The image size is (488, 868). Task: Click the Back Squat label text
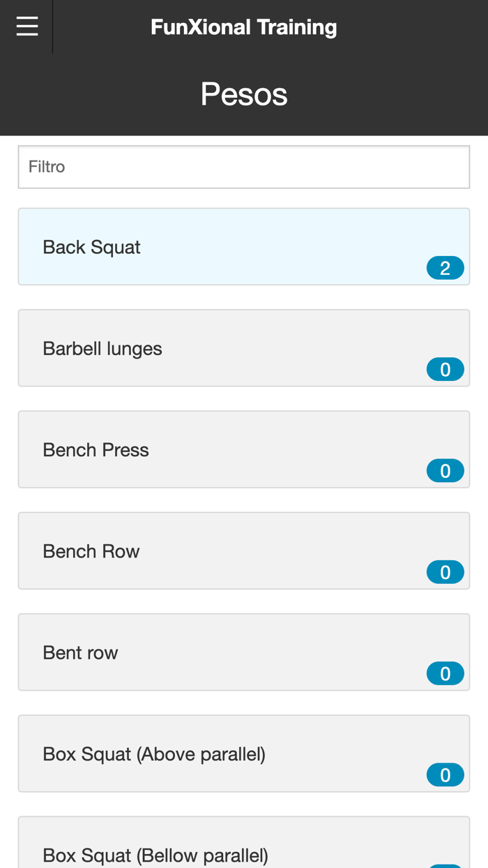[91, 247]
